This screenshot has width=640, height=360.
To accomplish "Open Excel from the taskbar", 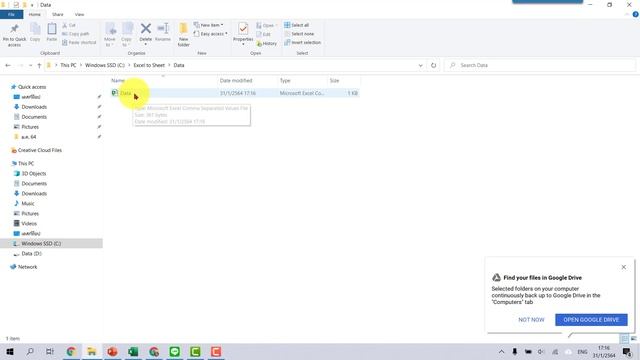I will (x=133, y=351).
